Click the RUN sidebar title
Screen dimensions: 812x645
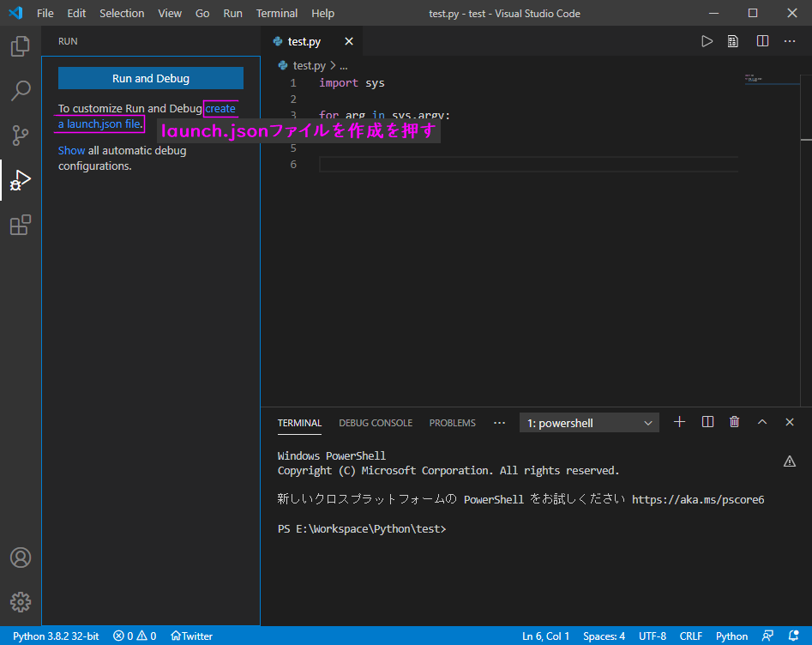tap(68, 41)
